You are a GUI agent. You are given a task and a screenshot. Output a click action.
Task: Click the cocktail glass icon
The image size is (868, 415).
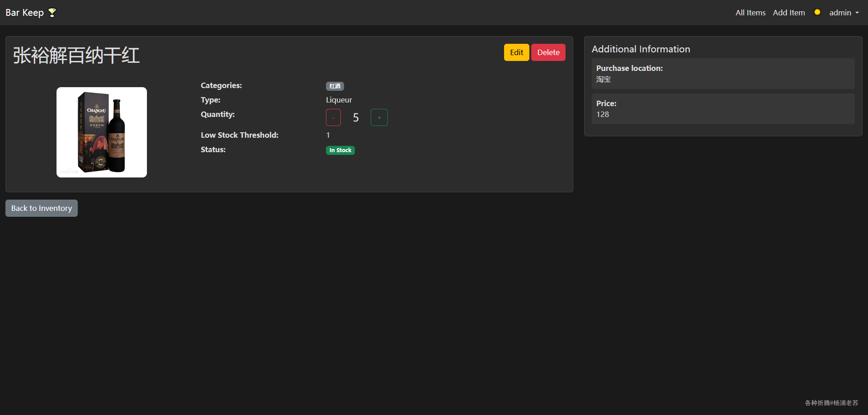[x=52, y=13]
